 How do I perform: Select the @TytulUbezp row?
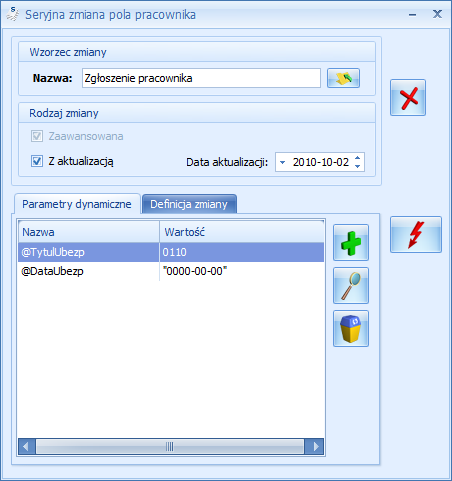coord(171,252)
